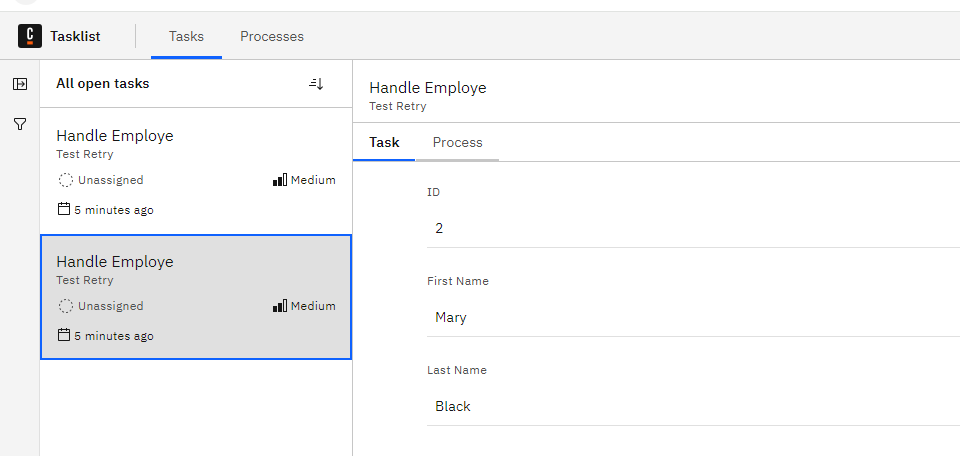The image size is (960, 456).
Task: Open the sort tasks icon
Action: point(316,84)
